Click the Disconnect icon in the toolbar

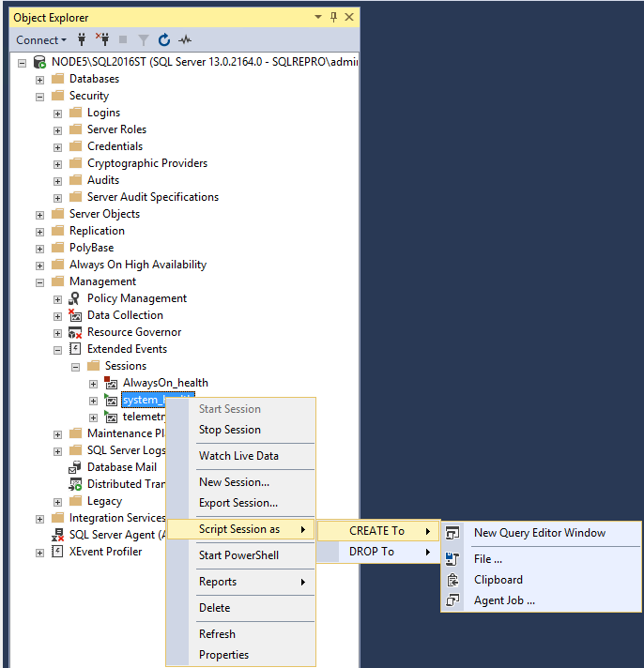point(102,40)
